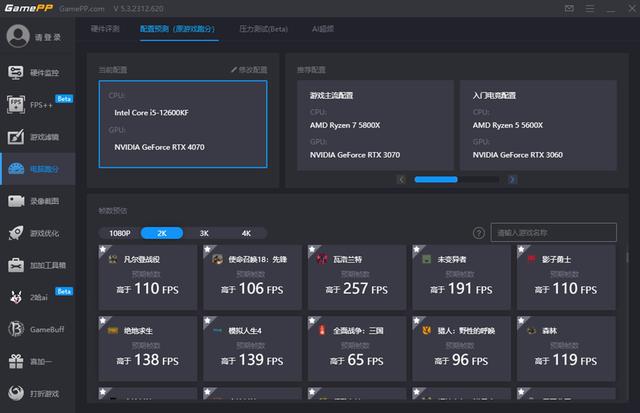Viewport: 640px width, 413px height.
Task: Select the 4K resolution option
Action: click(x=246, y=233)
